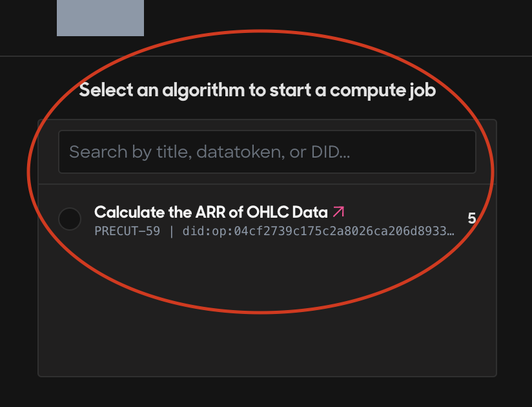
Task: Click the gray placeholder thumbnail at top
Action: pos(101,17)
